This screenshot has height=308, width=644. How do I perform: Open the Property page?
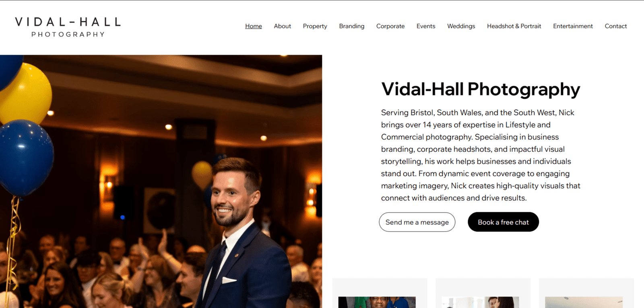315,26
